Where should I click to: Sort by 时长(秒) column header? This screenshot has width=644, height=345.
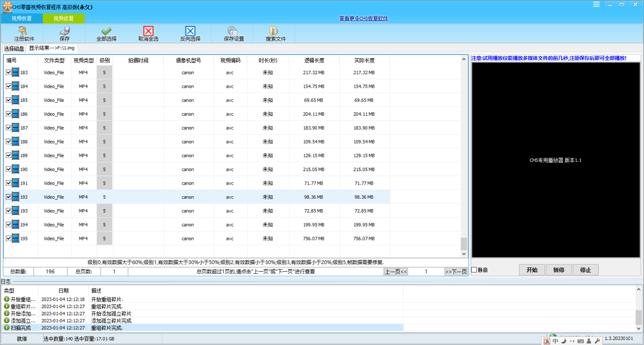point(268,60)
